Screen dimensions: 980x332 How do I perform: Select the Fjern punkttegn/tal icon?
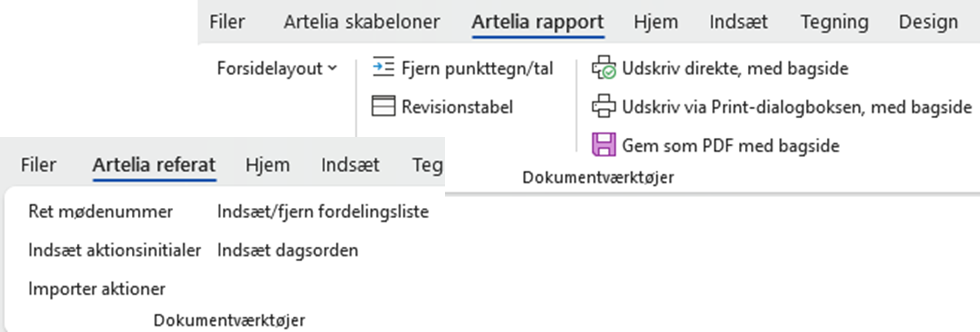point(384,67)
